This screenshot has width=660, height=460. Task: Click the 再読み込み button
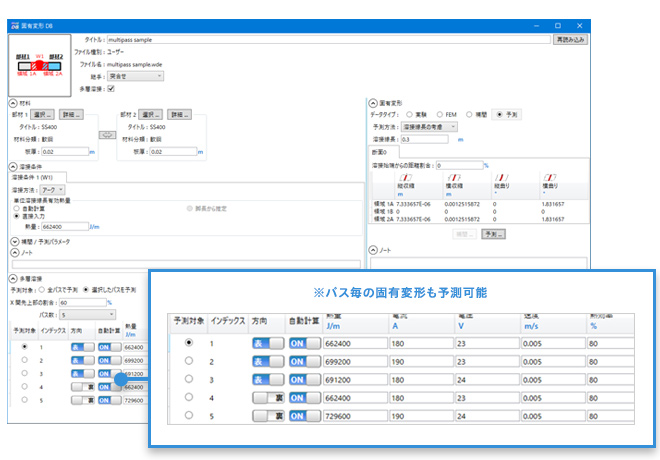pos(569,41)
